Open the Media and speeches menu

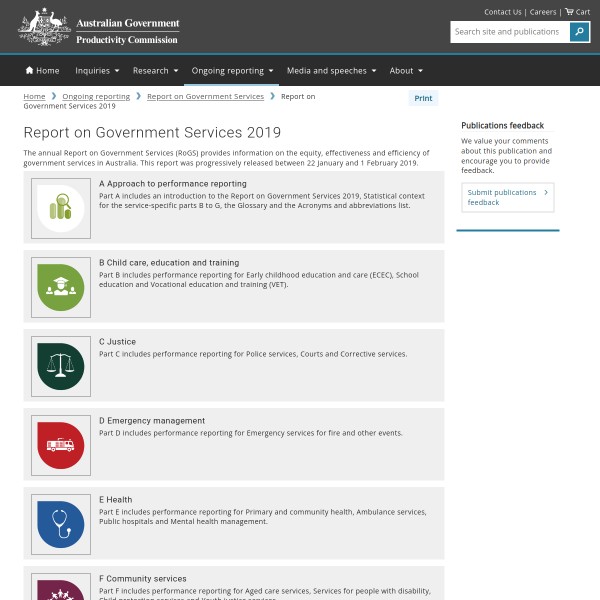tap(332, 71)
